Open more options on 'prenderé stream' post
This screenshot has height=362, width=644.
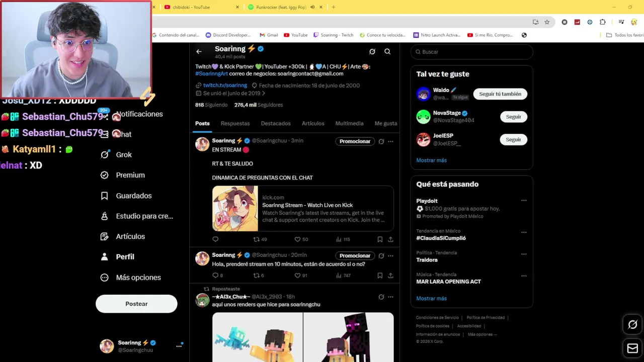(x=390, y=255)
